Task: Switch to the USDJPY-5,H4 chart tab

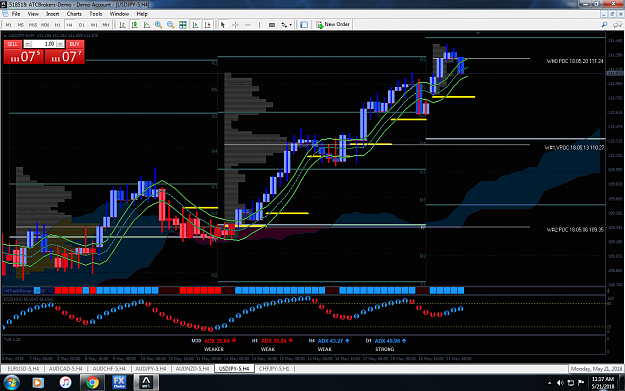Action: click(234, 369)
